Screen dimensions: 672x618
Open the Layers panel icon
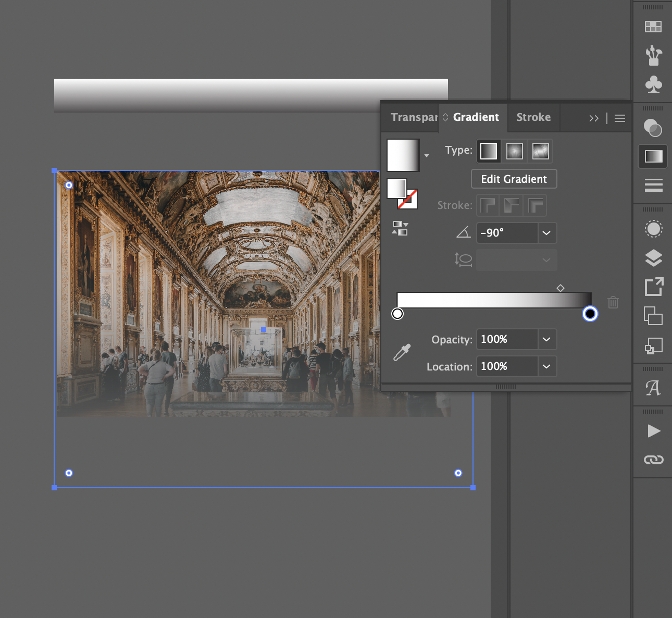653,258
